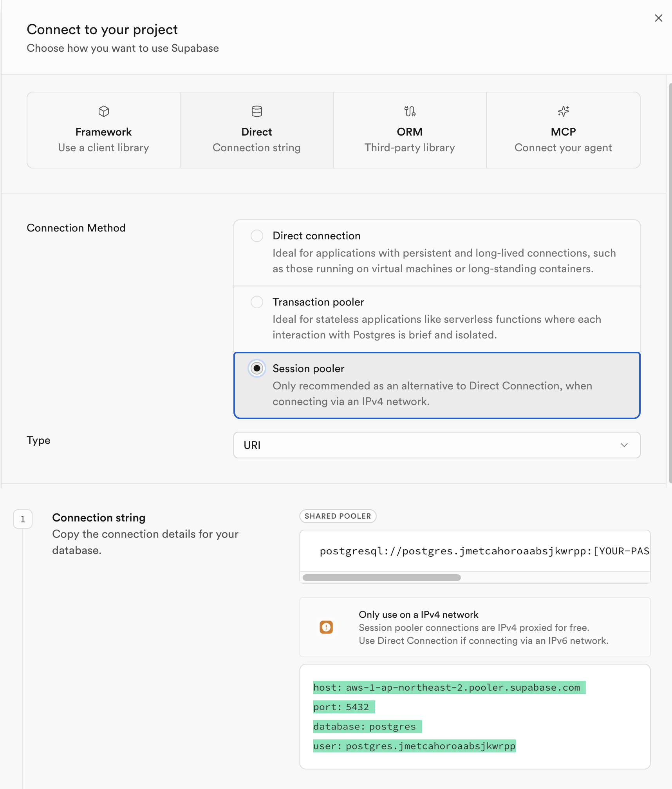
Task: Click the SHARED POOLER badge
Action: coord(338,516)
